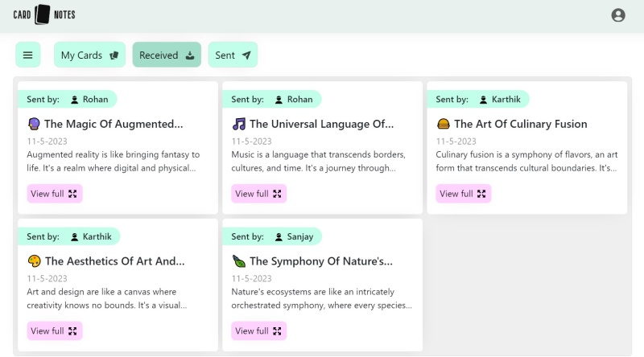This screenshot has width=644, height=357.
Task: Expand the Symphony Of Nature's card
Action: click(x=259, y=331)
